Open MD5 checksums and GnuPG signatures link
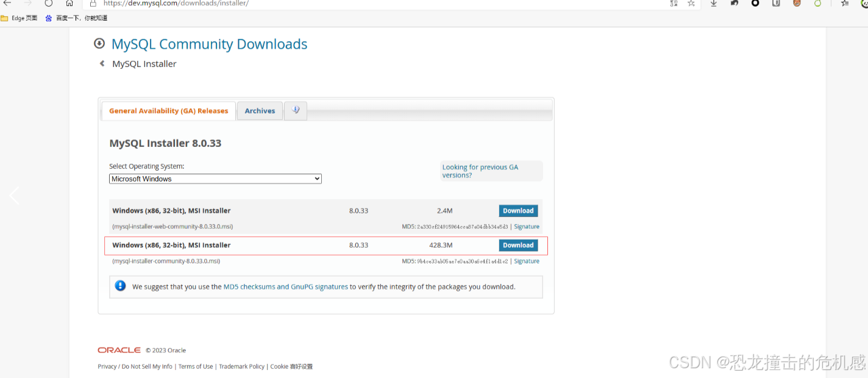 point(286,287)
